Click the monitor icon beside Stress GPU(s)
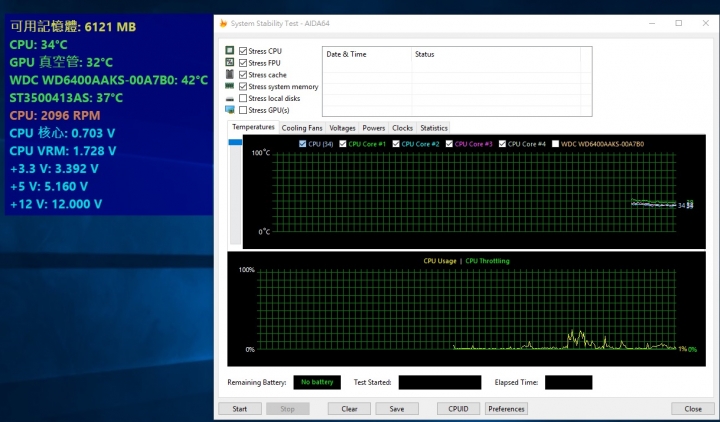Screen dimensions: 720x422 pos(230,110)
